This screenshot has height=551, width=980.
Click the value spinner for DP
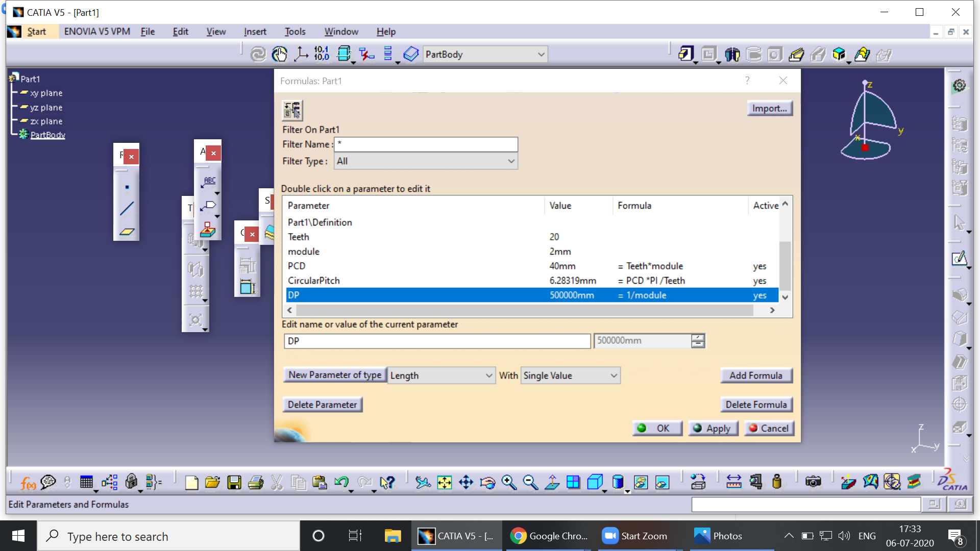(698, 341)
